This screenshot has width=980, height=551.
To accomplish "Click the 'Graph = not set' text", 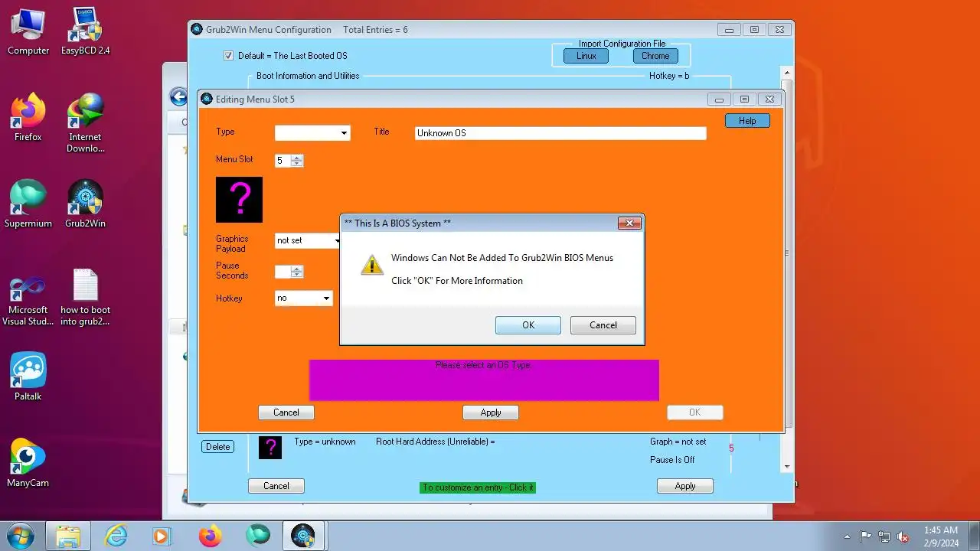I will (x=678, y=442).
